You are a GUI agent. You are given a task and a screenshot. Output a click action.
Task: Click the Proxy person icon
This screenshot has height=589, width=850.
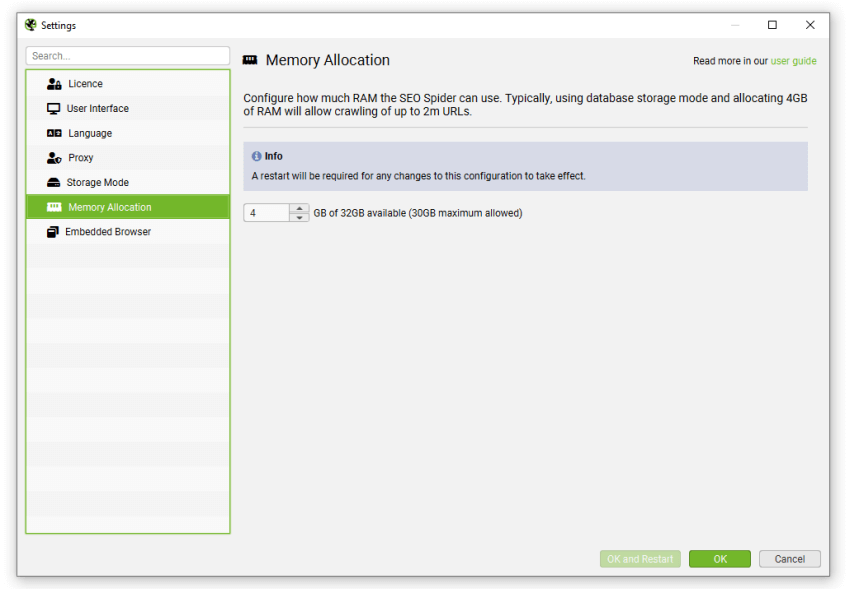coord(54,157)
